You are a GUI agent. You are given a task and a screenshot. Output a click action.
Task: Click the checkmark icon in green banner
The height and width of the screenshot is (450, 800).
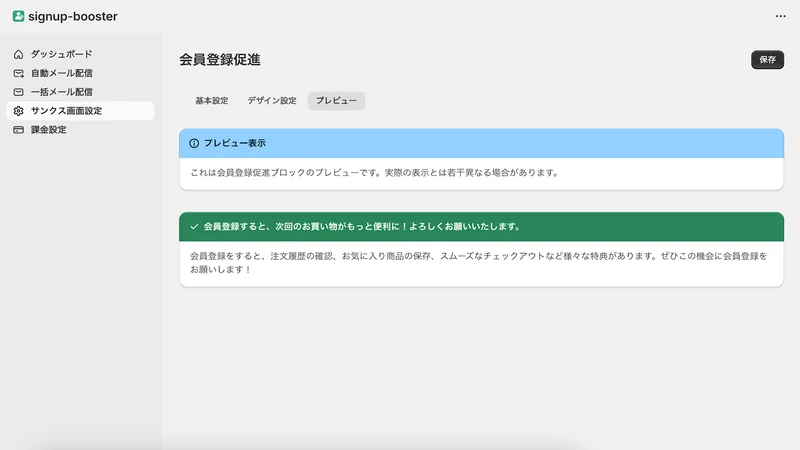[x=194, y=227]
